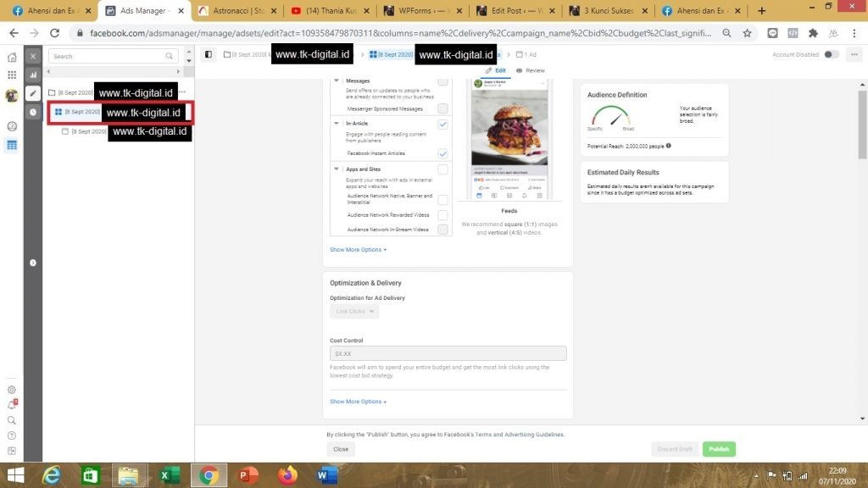
Task: Enable Messenger Sponsored Messages placement
Action: [x=442, y=109]
